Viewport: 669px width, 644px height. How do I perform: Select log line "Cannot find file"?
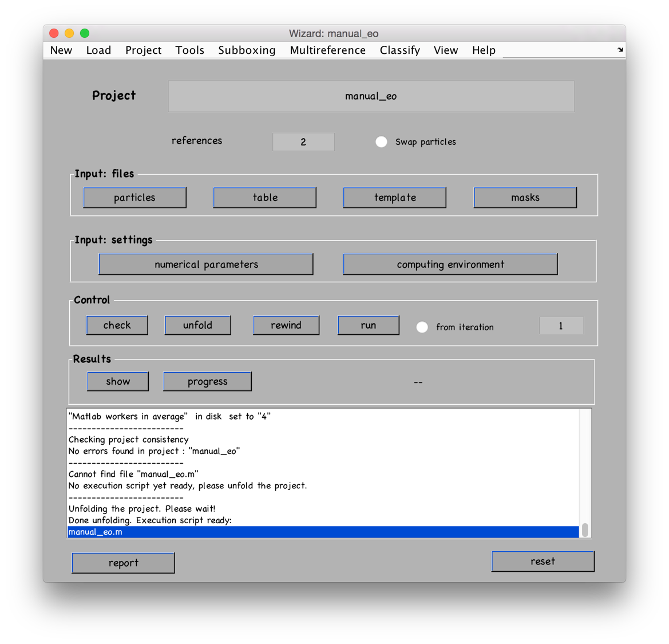coord(133,474)
